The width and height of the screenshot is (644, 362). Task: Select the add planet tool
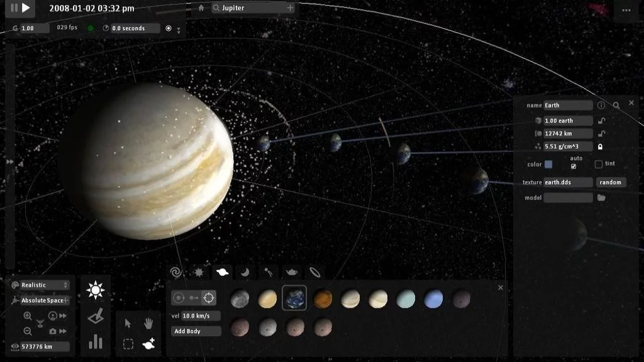(148, 344)
